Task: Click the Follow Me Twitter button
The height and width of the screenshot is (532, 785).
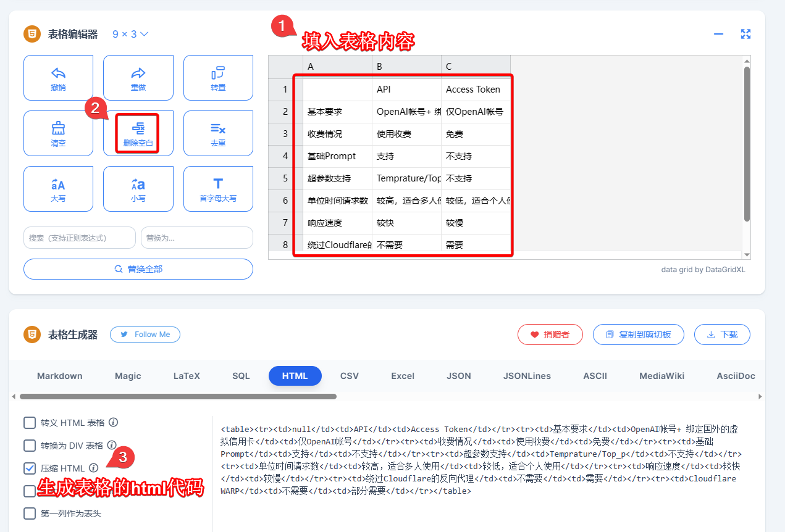Action: (145, 335)
